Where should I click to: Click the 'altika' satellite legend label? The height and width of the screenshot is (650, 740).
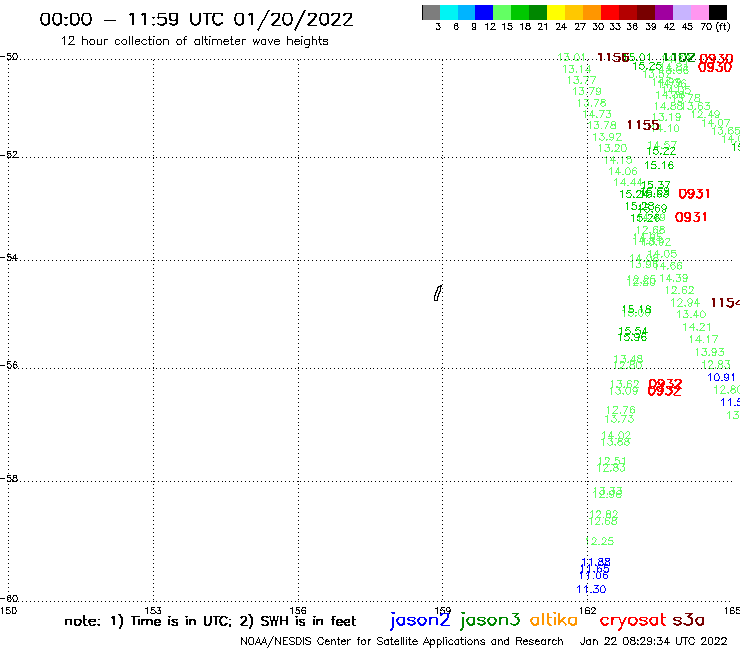click(553, 620)
